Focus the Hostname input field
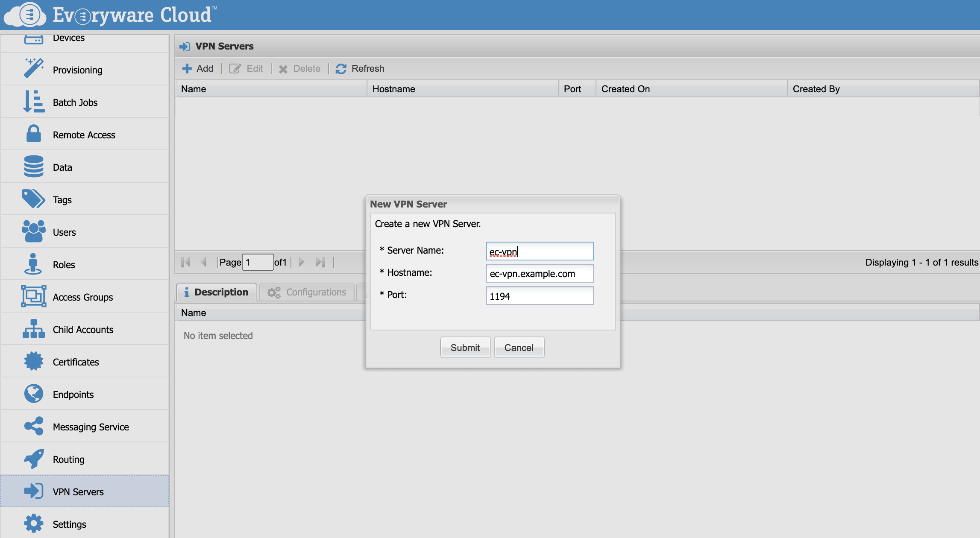This screenshot has height=538, width=980. (540, 273)
